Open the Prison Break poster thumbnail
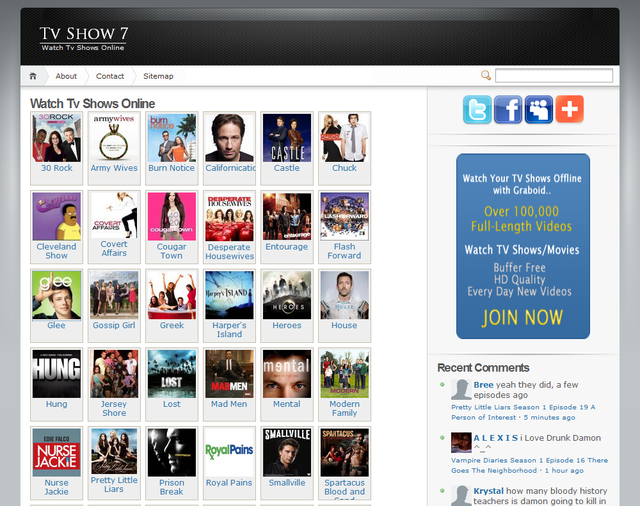Image resolution: width=640 pixels, height=506 pixels. tap(172, 453)
